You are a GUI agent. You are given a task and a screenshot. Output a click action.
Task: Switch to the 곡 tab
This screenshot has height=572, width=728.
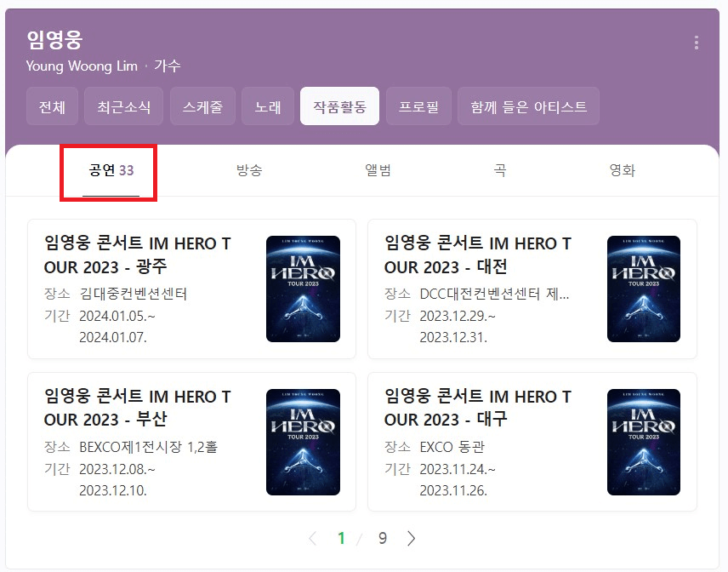499,170
